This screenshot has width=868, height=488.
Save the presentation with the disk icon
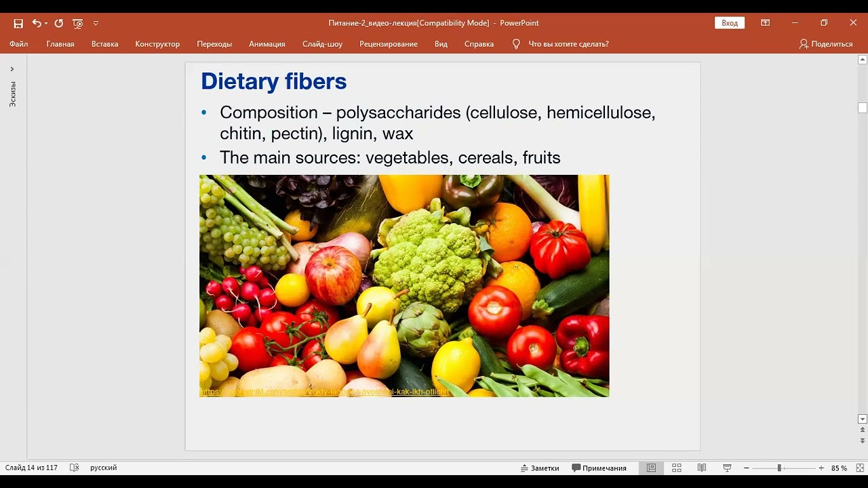click(18, 23)
